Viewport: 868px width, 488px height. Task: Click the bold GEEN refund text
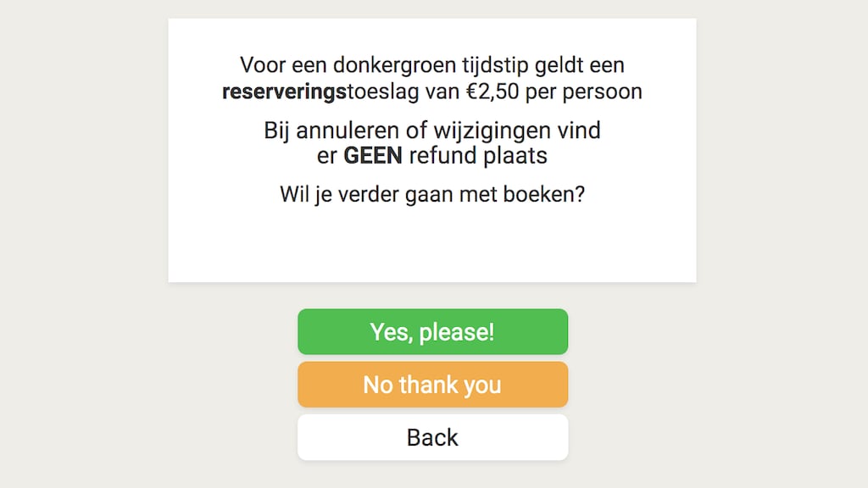[372, 156]
